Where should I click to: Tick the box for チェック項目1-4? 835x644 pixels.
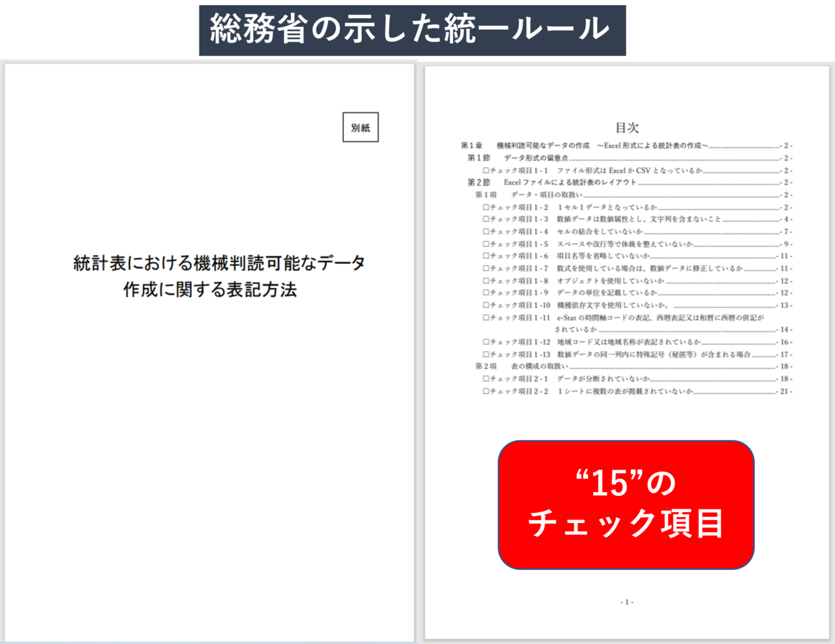(486, 232)
